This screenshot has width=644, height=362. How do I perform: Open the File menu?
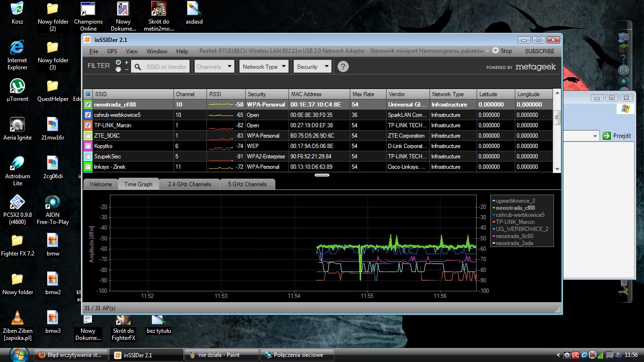coord(94,51)
